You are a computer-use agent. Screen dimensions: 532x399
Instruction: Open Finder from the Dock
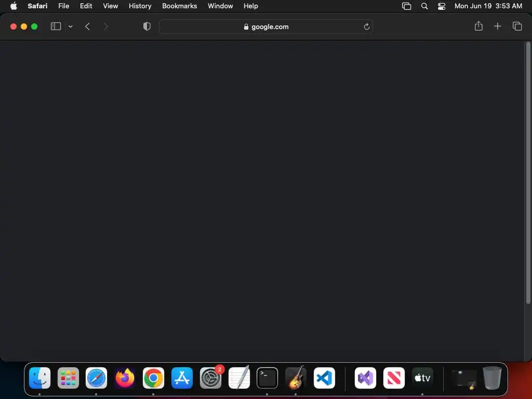click(x=39, y=378)
